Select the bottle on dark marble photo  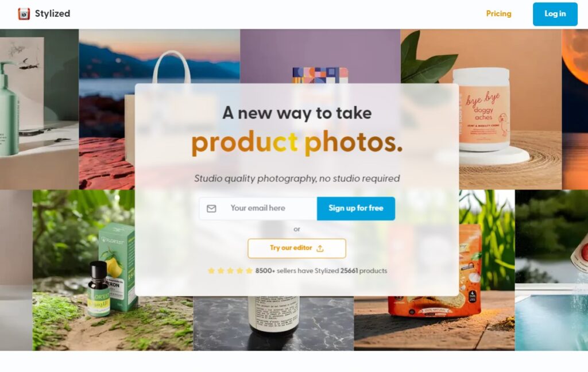tap(273, 323)
